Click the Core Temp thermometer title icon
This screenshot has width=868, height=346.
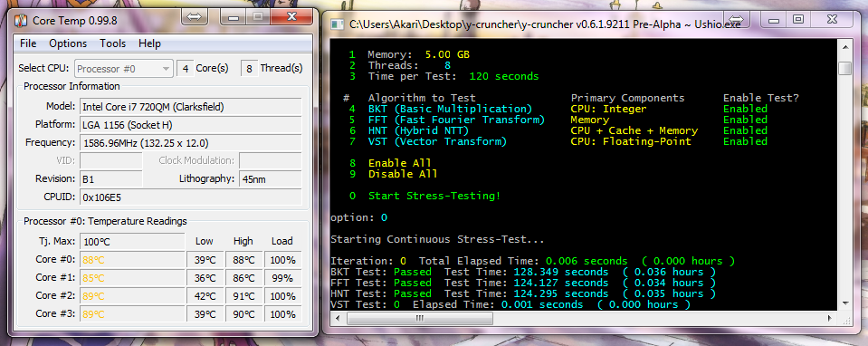point(21,21)
